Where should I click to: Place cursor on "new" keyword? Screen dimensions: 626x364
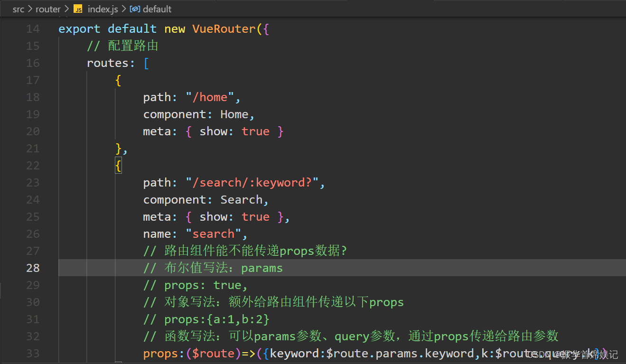[175, 29]
